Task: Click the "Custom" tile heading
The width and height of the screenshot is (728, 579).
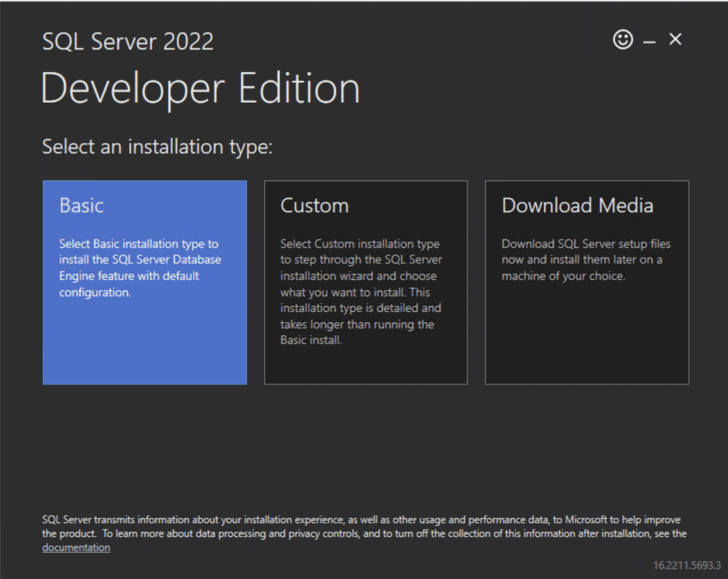Action: pos(314,206)
